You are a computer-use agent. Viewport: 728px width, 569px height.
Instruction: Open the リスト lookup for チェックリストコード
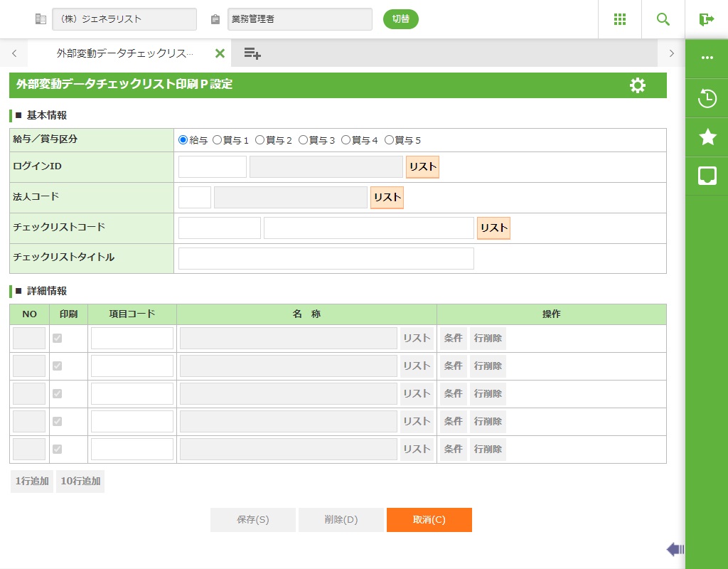pos(493,228)
